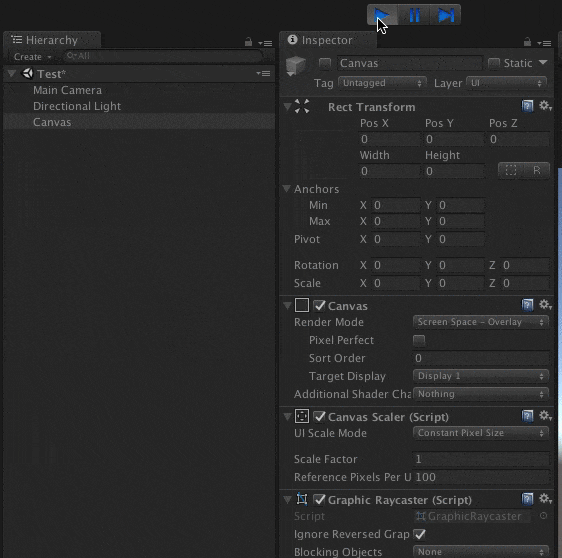Open the Layer dropdown showing UI
The image size is (562, 558).
point(506,83)
